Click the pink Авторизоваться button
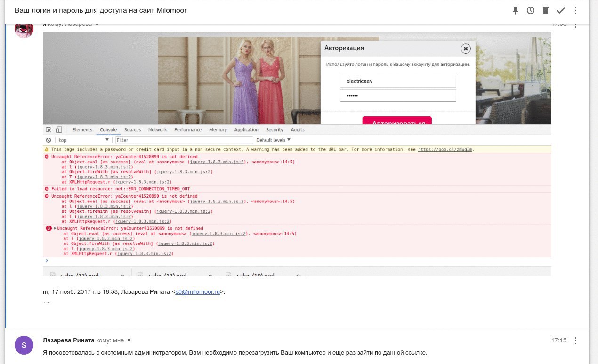The image size is (598, 364). tap(397, 121)
